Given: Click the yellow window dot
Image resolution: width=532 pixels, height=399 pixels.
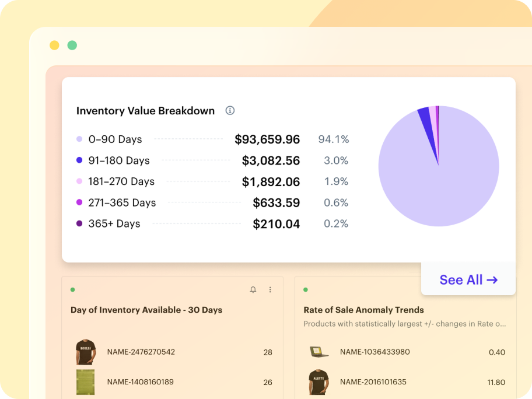Looking at the screenshot, I should pyautogui.click(x=54, y=45).
